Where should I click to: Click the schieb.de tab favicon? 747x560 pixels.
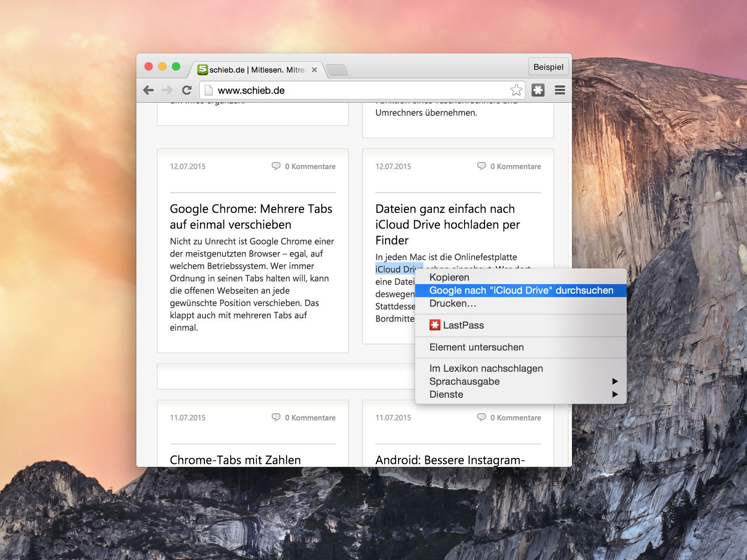point(203,70)
